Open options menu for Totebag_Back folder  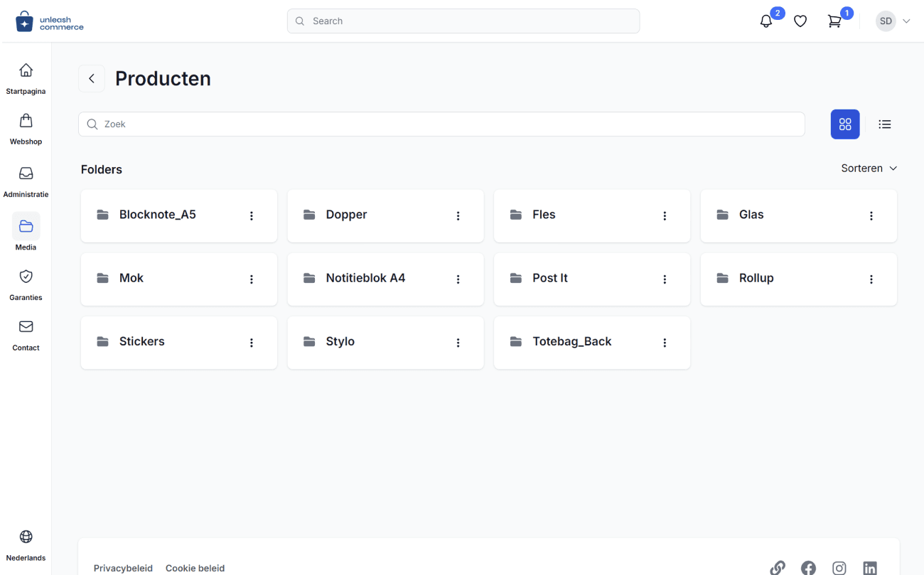(x=665, y=343)
